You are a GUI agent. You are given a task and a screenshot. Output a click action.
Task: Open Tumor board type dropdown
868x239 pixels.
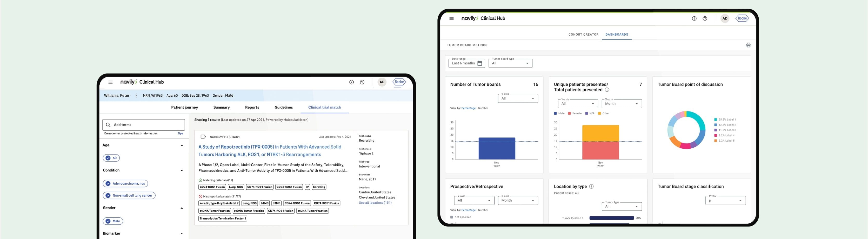511,63
